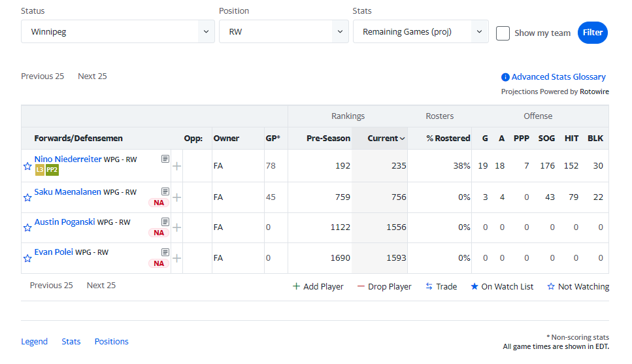The image size is (632, 364).
Task: Open player notes for Nino Niederreiter
Action: coord(165,159)
